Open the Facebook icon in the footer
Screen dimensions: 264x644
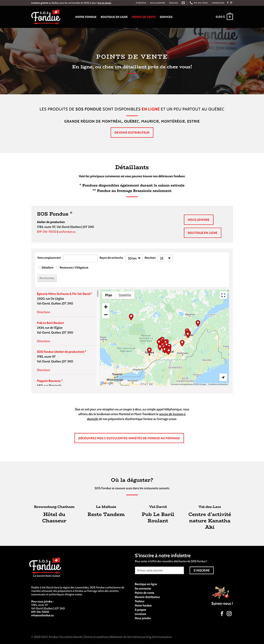[x=222, y=614]
